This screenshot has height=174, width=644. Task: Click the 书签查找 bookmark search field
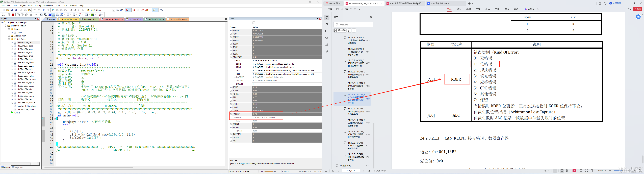[353, 24]
